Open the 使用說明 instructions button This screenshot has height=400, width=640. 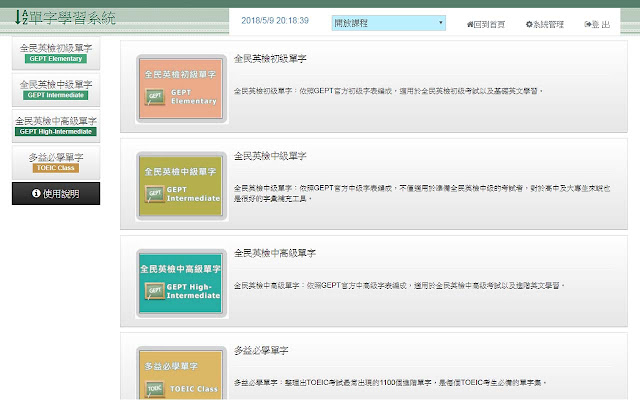coord(56,193)
